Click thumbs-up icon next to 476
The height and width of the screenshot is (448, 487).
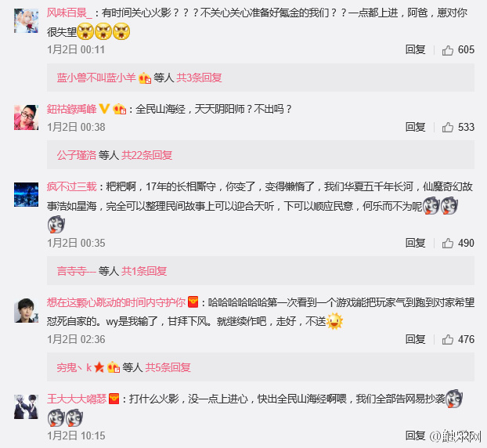[448, 340]
